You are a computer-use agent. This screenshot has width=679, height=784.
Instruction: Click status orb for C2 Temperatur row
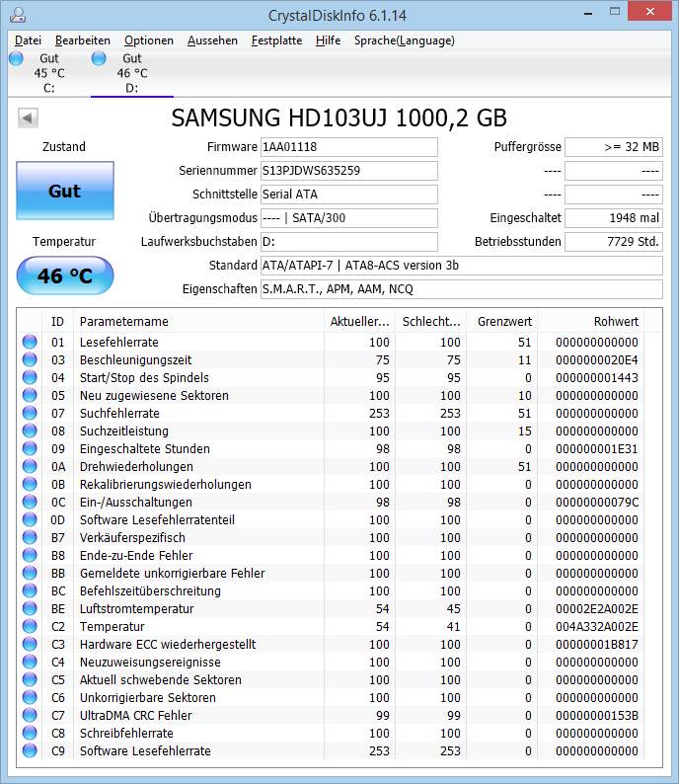(30, 626)
